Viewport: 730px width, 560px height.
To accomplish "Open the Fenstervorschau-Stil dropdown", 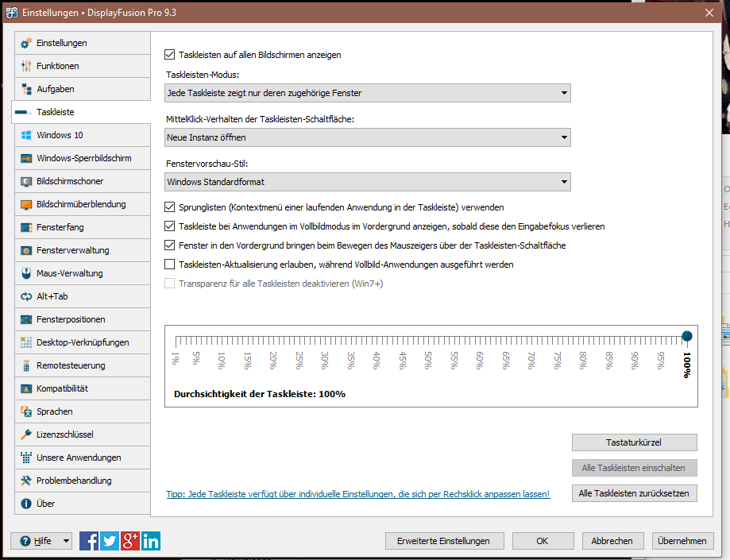I will [368, 182].
